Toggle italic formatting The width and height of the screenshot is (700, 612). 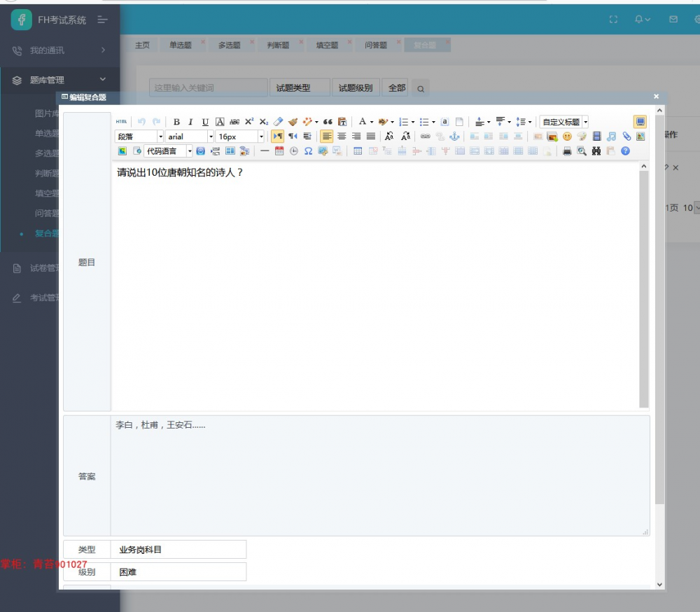(x=190, y=121)
